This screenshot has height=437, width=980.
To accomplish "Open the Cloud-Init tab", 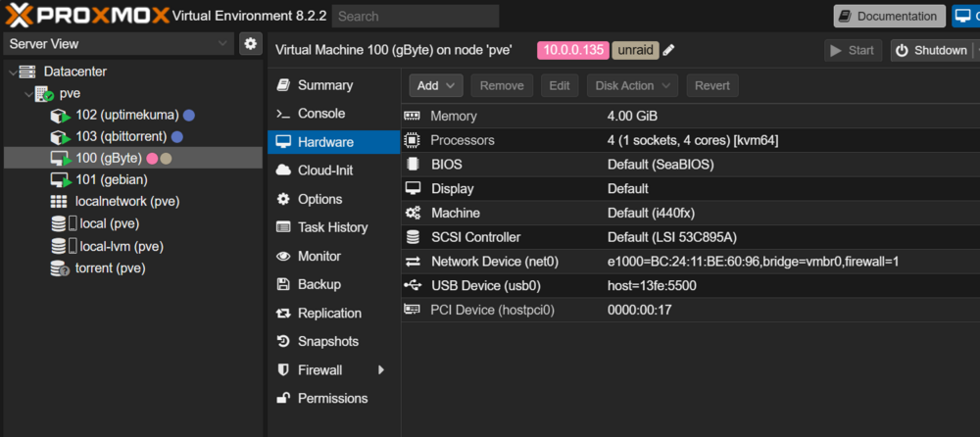I will (334, 170).
